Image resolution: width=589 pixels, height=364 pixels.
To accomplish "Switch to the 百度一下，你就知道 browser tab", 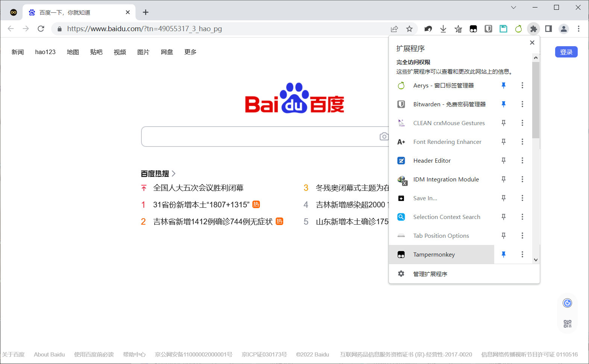I will pyautogui.click(x=79, y=12).
